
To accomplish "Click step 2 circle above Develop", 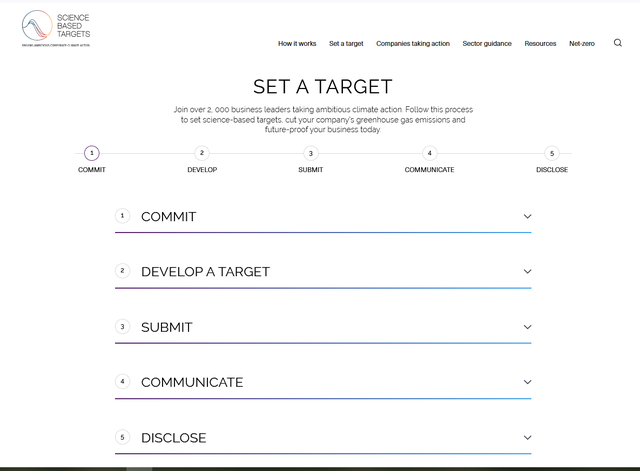I will [202, 153].
